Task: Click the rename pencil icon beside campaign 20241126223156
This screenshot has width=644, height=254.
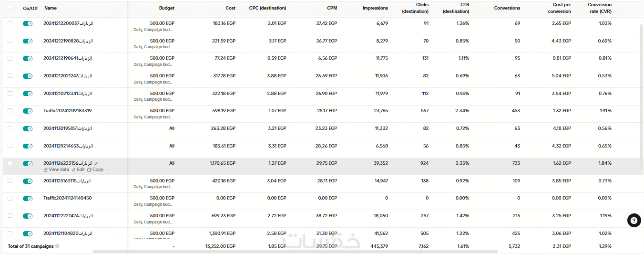Action: click(x=96, y=163)
